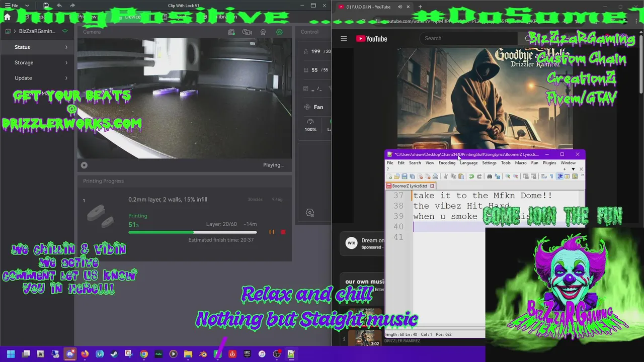Open Notepad++ Encoding menu
The image size is (644, 362).
447,163
